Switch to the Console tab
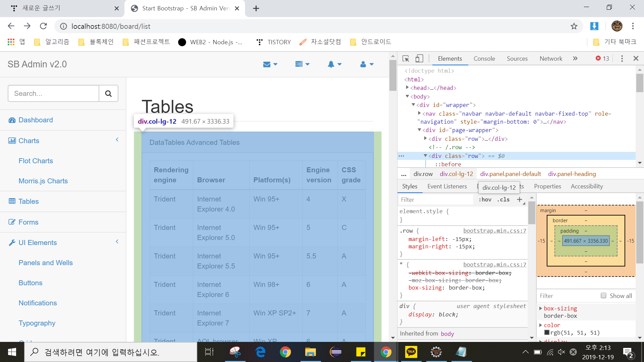 pos(484,59)
